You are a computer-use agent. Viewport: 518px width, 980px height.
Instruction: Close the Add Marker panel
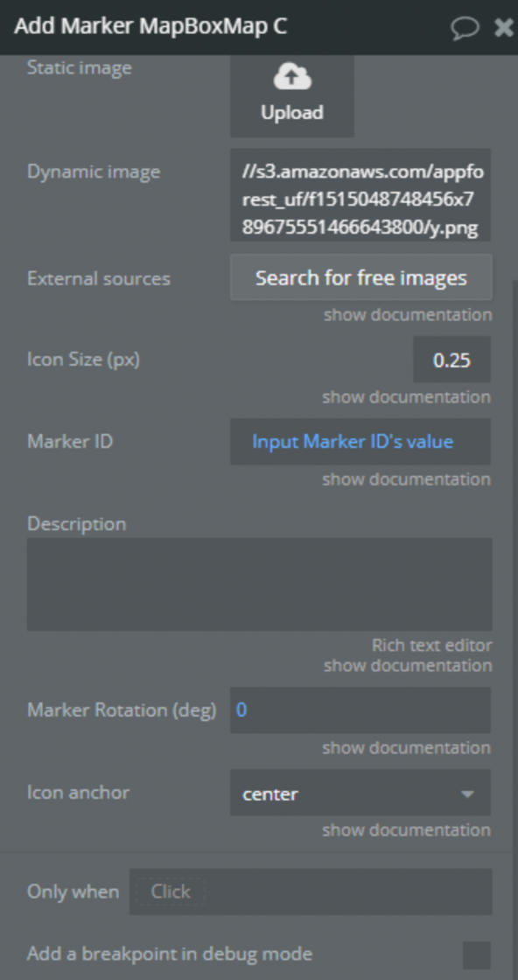pyautogui.click(x=504, y=27)
